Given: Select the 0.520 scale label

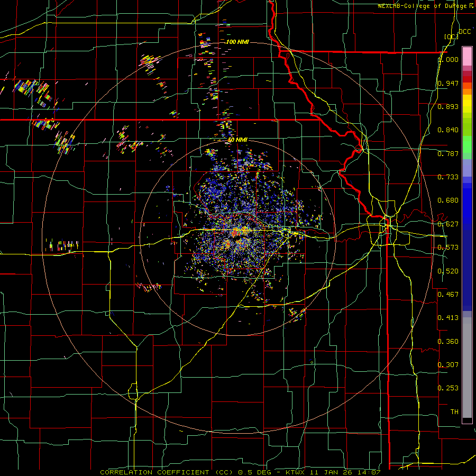Looking at the screenshot, I should tap(448, 271).
